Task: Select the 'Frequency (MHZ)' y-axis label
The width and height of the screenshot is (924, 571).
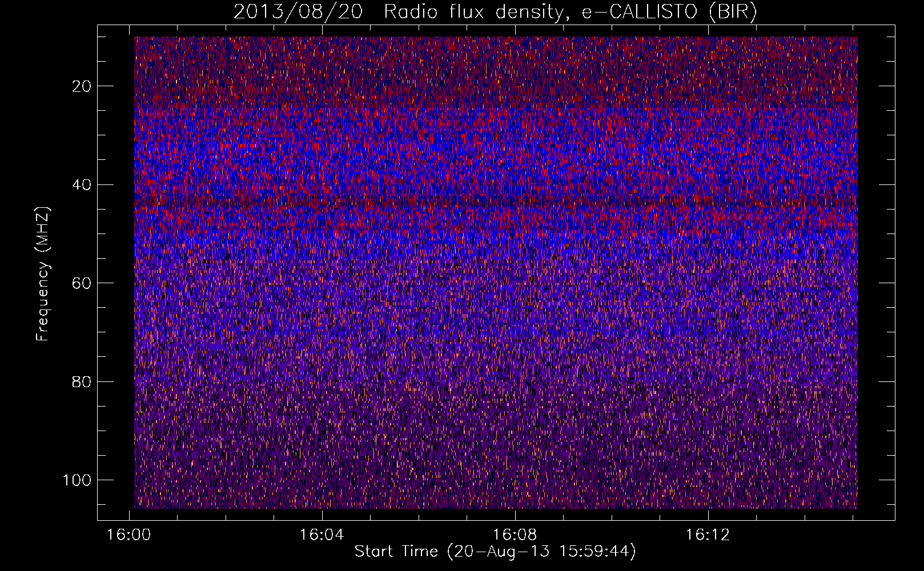Action: pos(43,274)
